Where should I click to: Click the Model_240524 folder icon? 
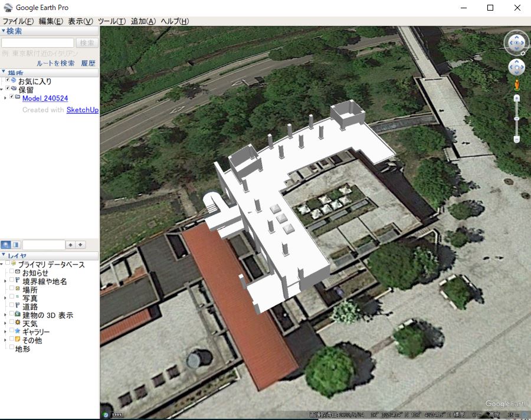pos(18,97)
